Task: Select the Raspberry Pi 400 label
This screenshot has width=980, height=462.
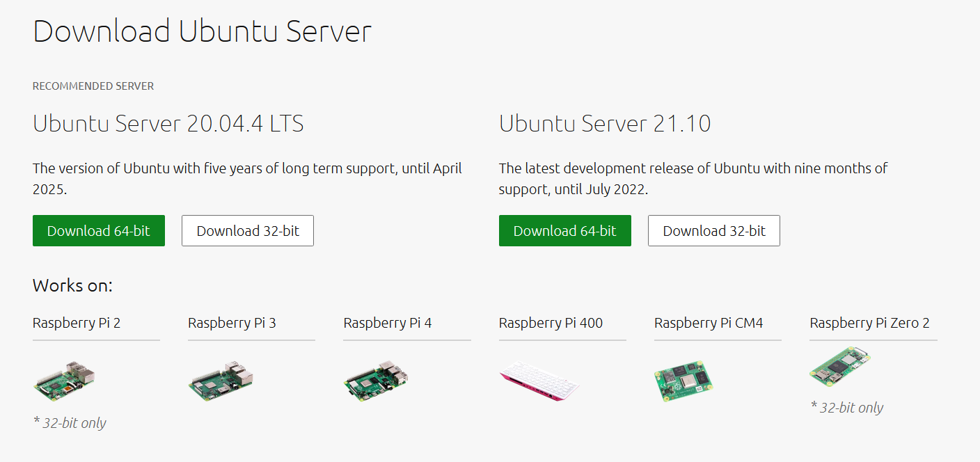Action: (x=551, y=323)
